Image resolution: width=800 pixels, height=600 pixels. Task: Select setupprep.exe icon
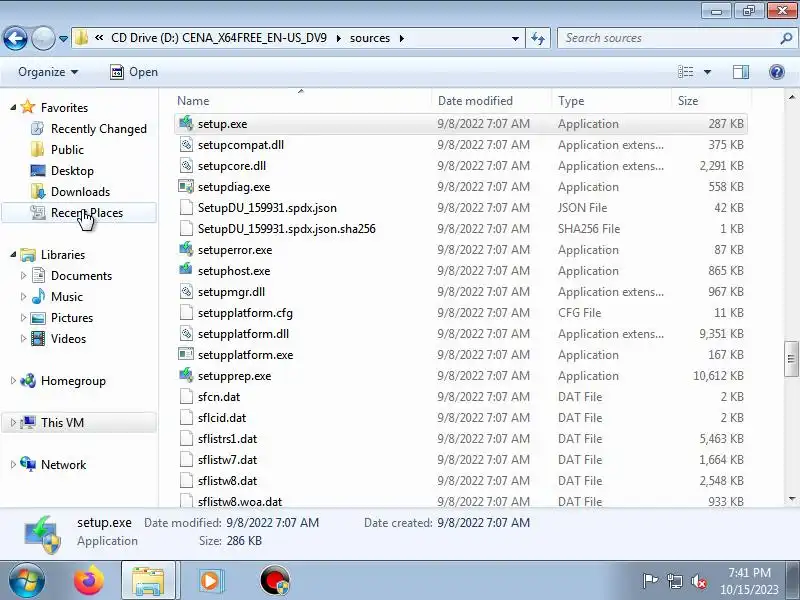(x=186, y=375)
